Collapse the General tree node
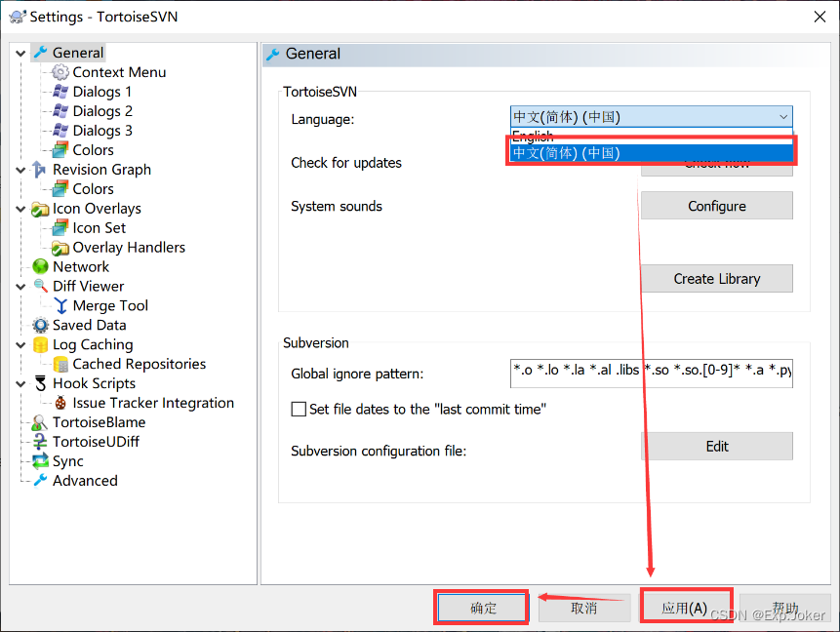The image size is (840, 632). pyautogui.click(x=21, y=53)
